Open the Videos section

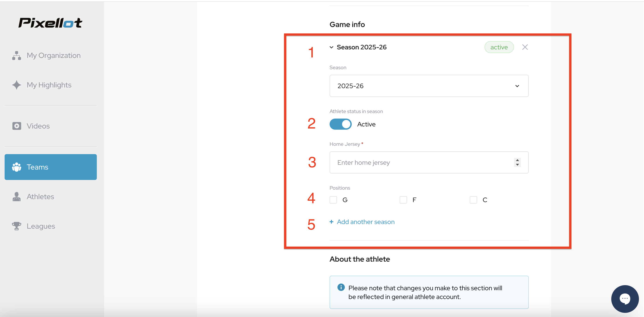click(x=51, y=126)
